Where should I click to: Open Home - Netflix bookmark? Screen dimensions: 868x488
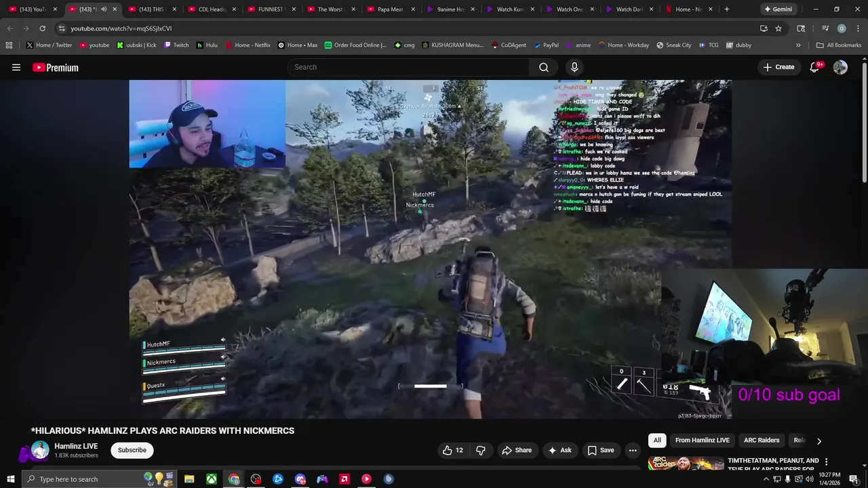(x=247, y=45)
